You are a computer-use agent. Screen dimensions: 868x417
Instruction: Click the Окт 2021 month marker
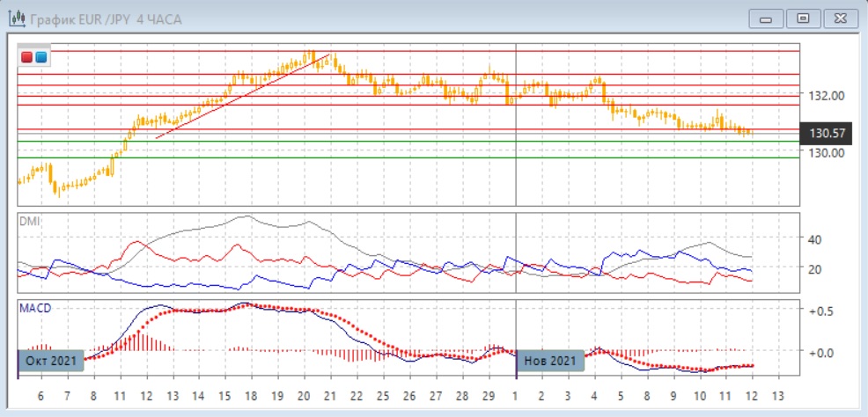52,360
